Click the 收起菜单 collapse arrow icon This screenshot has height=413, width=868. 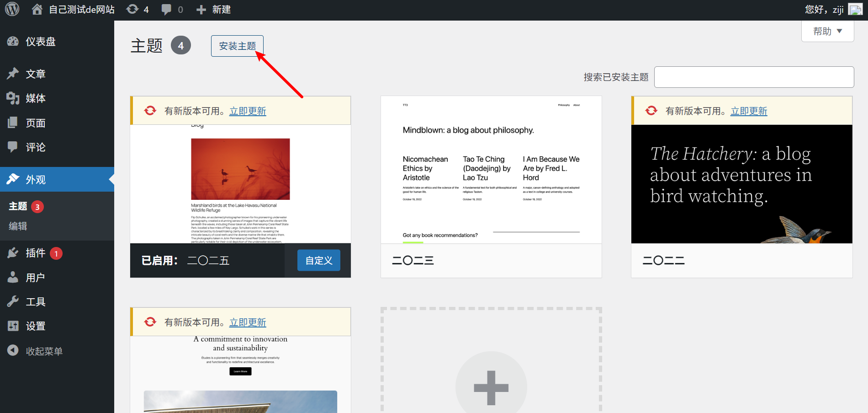point(13,350)
